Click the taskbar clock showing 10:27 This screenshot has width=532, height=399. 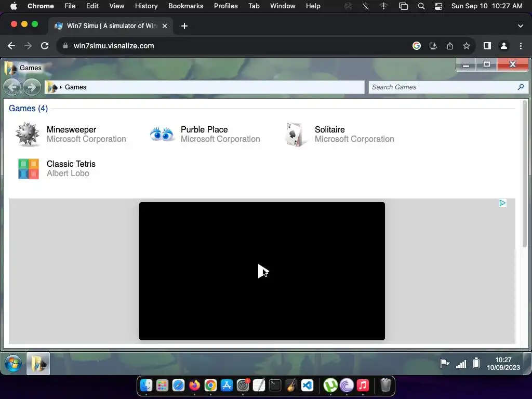(503, 364)
